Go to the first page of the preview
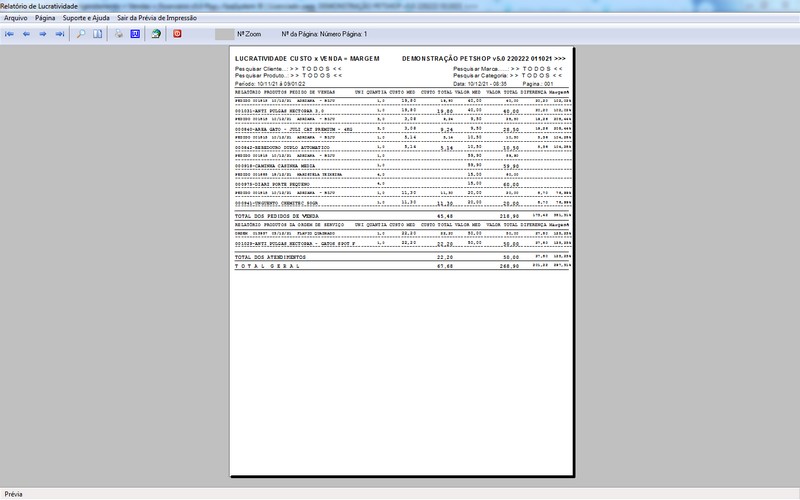This screenshot has height=500, width=800. point(10,34)
